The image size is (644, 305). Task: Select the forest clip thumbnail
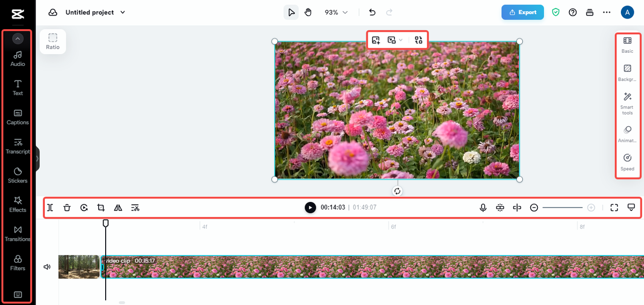(x=79, y=267)
